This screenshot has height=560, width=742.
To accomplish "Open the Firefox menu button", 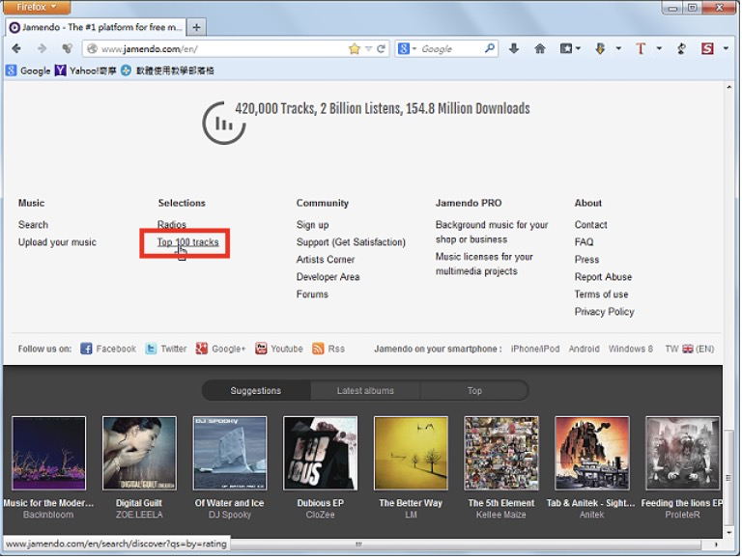I will tap(38, 7).
